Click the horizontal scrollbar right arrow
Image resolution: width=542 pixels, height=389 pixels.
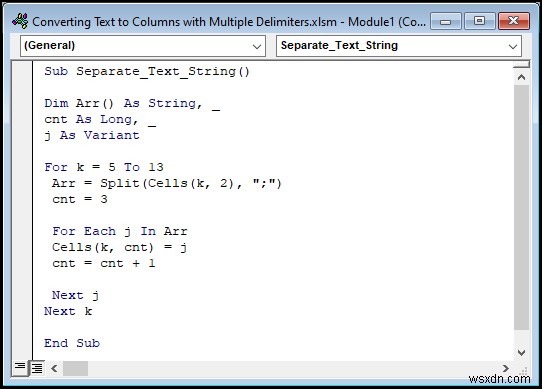[505, 368]
